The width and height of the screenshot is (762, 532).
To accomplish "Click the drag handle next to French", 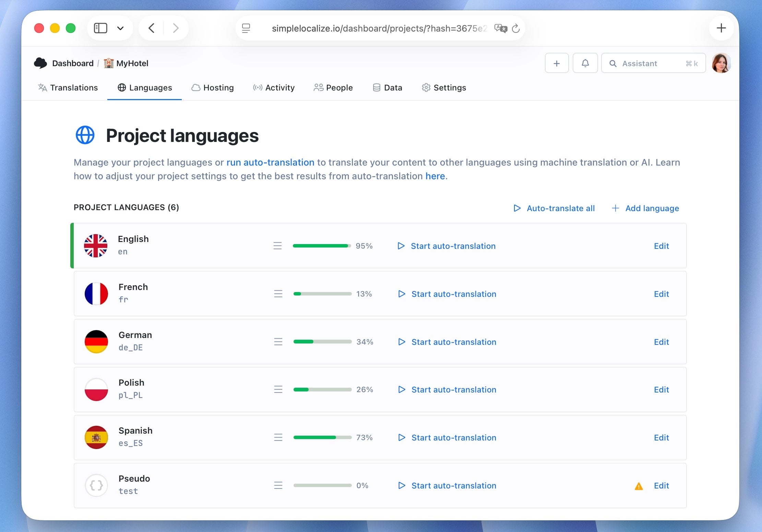I will (278, 293).
